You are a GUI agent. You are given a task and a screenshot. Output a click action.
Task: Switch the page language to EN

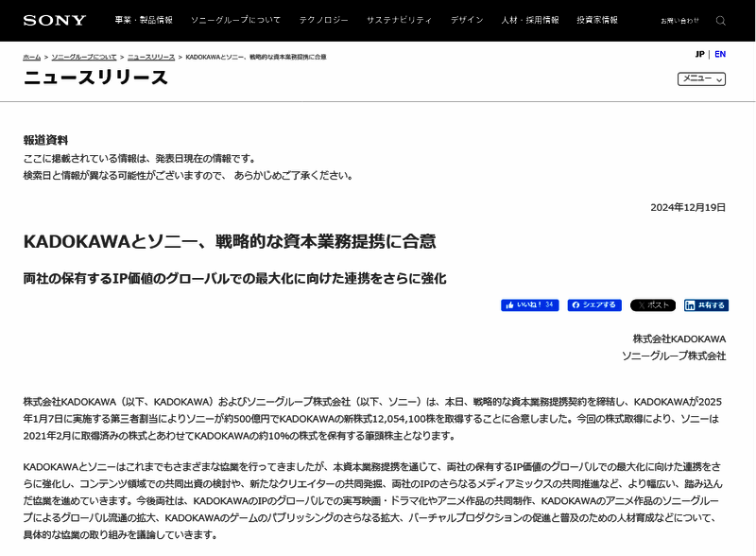click(x=720, y=54)
